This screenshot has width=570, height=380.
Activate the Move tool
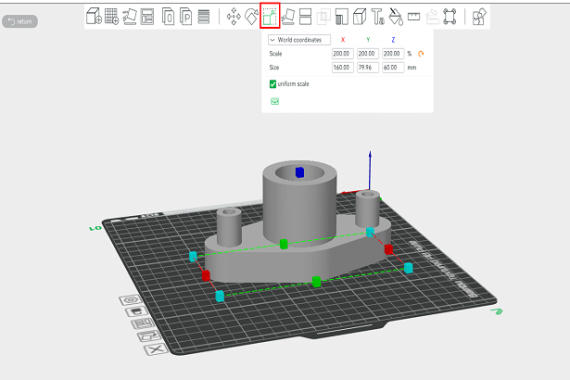pos(233,16)
